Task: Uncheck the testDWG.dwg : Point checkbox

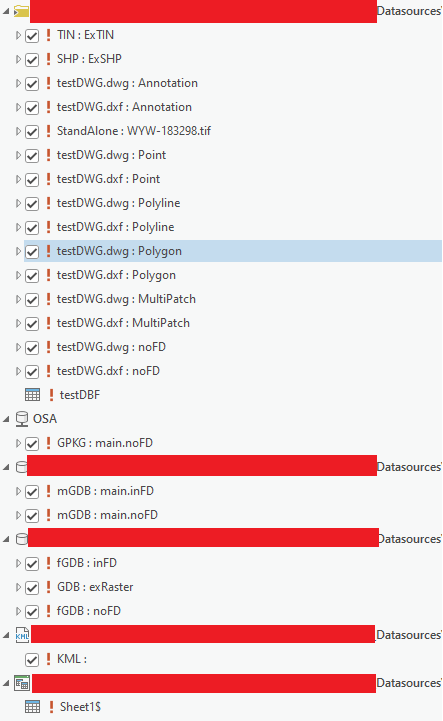Action: [x=32, y=155]
